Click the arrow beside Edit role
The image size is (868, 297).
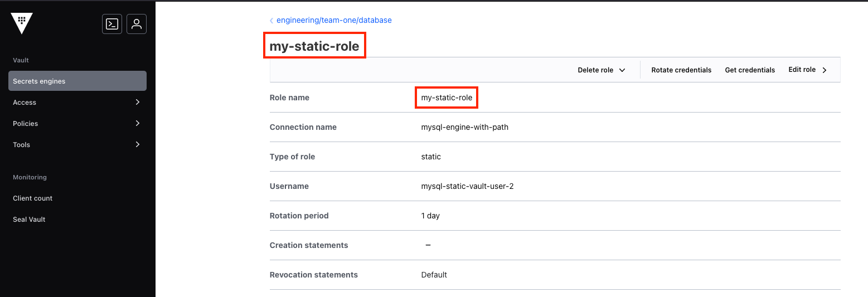point(825,70)
